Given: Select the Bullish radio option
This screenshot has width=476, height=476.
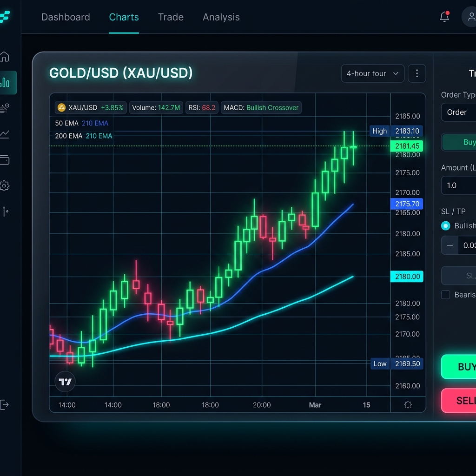Looking at the screenshot, I should 445,226.
